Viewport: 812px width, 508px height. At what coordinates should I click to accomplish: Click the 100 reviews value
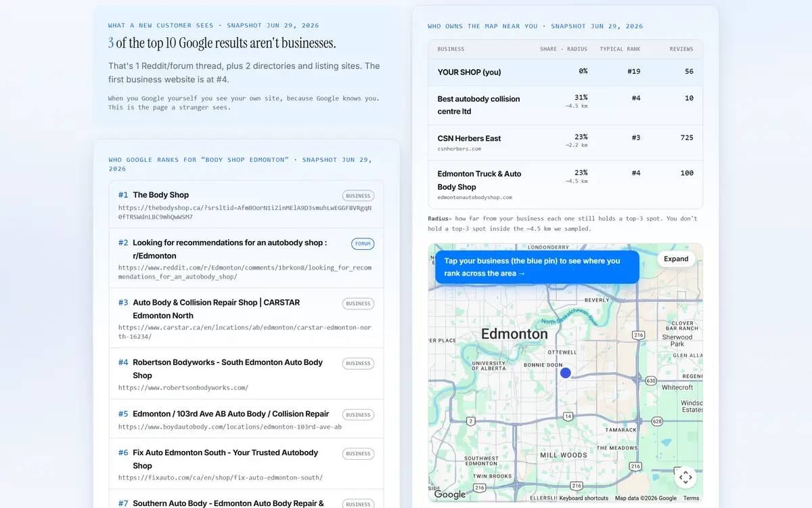click(687, 173)
